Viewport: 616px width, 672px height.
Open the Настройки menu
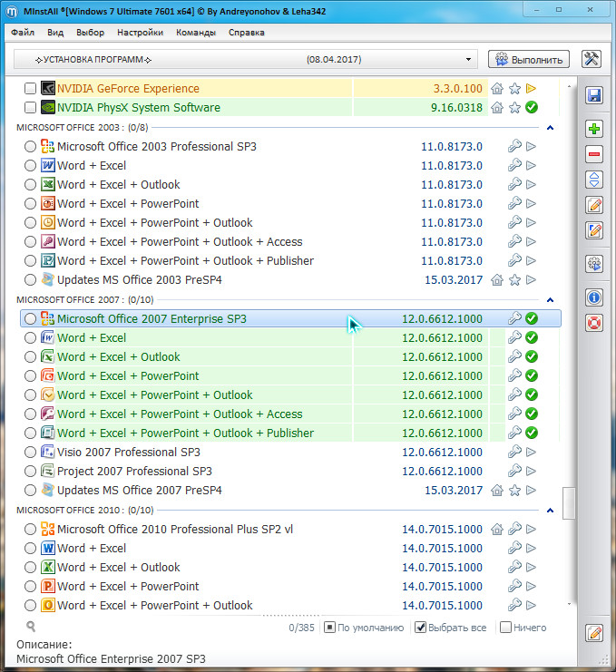tap(141, 32)
